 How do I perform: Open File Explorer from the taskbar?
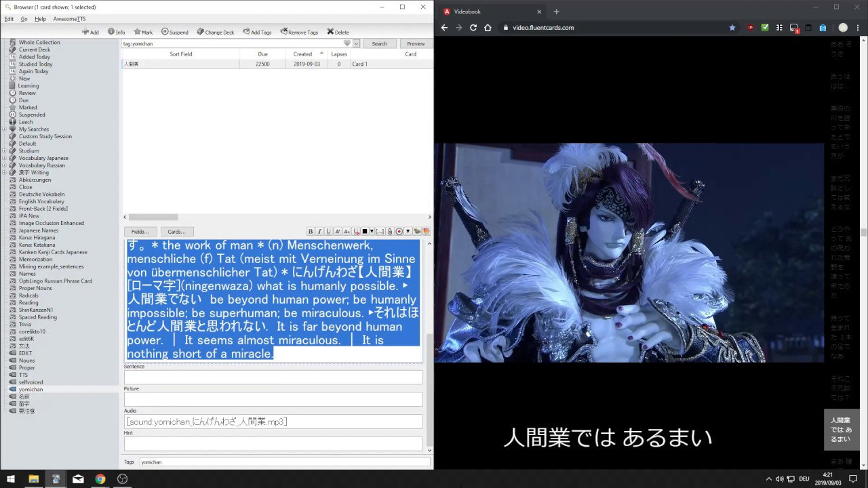[x=33, y=479]
